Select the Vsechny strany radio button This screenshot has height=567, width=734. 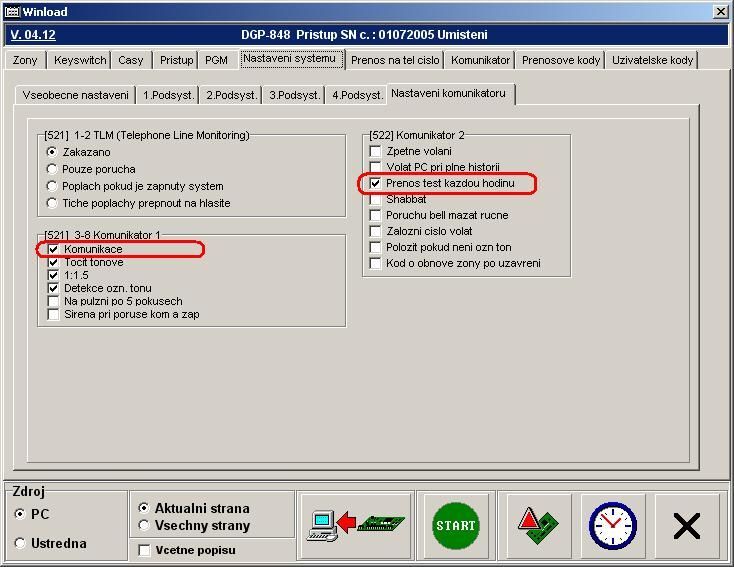pos(144,525)
